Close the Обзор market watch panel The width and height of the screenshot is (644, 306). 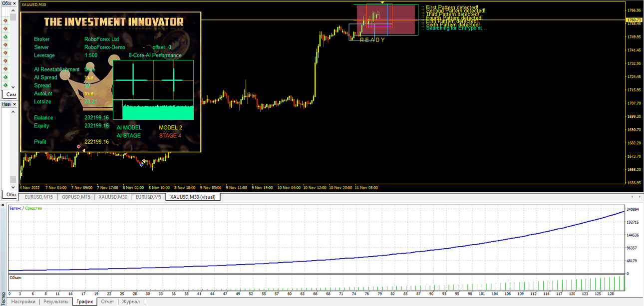click(13, 3)
